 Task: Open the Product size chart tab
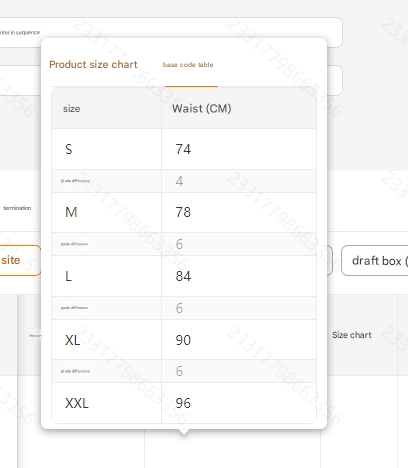[x=93, y=64]
